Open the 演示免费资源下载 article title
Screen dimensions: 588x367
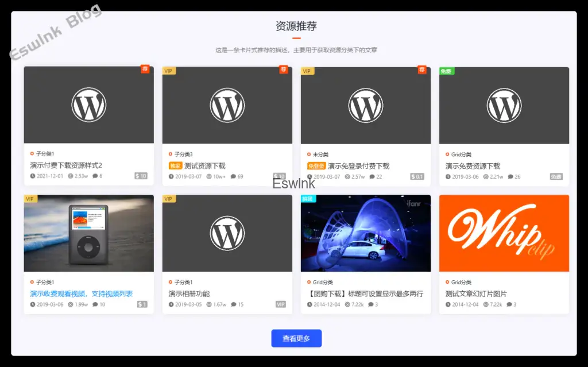point(473,165)
